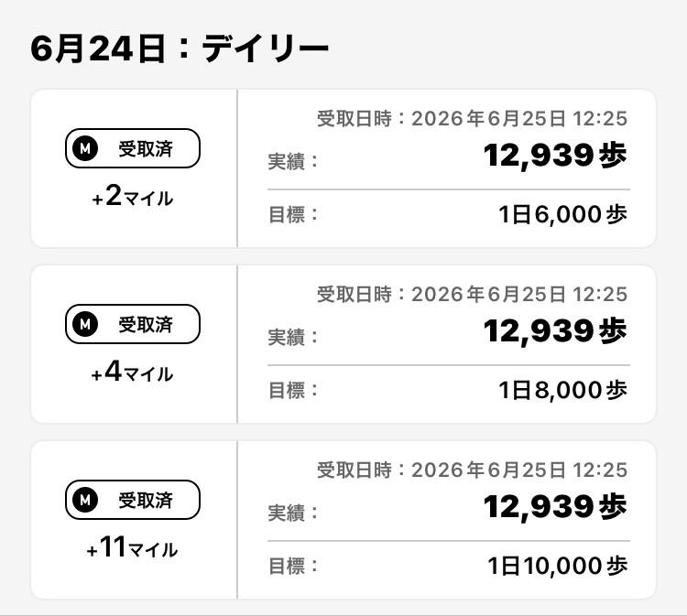Click the 1日6,000歩 goal text
687x616 pixels.
click(x=563, y=214)
